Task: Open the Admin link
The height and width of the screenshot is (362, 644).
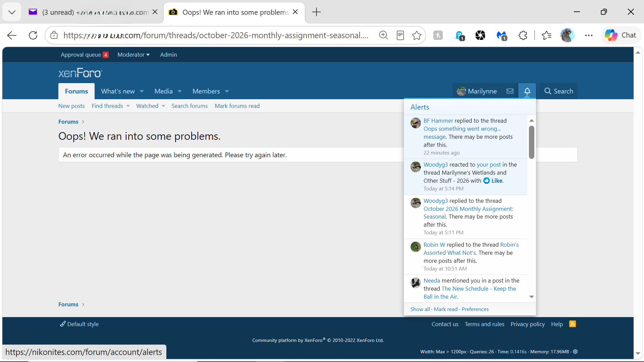Action: [168, 55]
